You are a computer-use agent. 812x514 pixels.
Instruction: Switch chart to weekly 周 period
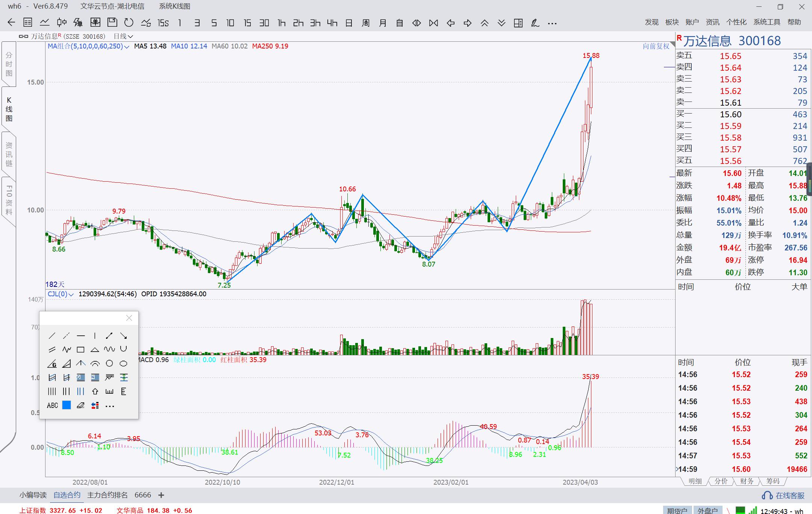click(365, 23)
